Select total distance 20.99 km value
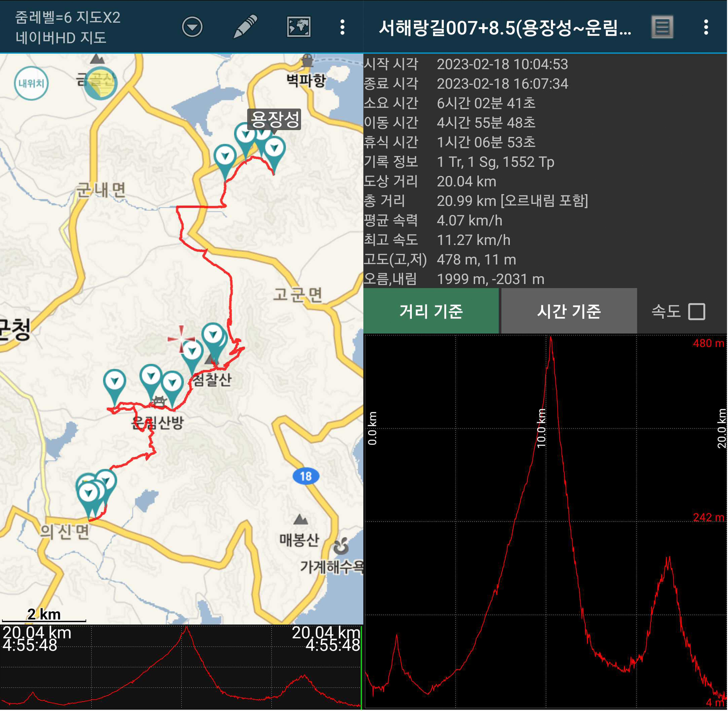Image resolution: width=728 pixels, height=711 pixels. (512, 201)
